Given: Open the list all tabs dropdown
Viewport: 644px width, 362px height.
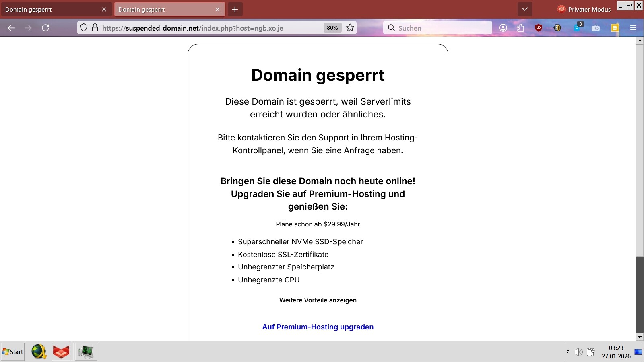Looking at the screenshot, I should tap(524, 9).
